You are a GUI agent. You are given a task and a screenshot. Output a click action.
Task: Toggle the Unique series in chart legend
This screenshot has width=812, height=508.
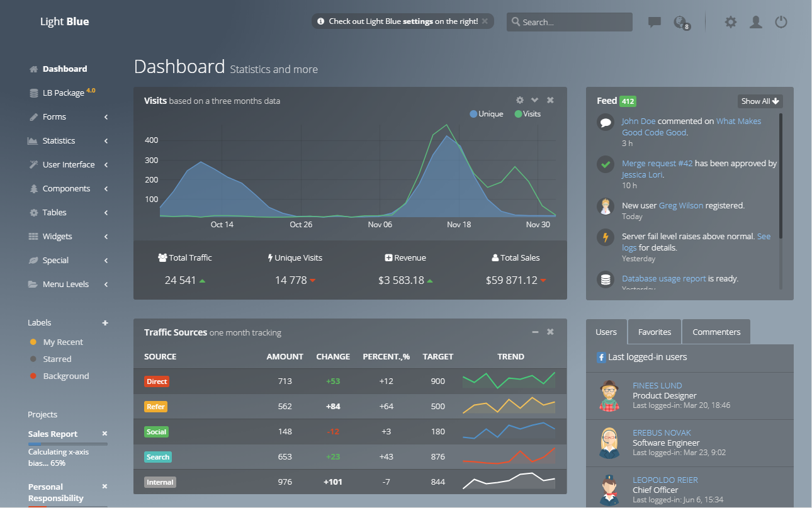pos(486,114)
